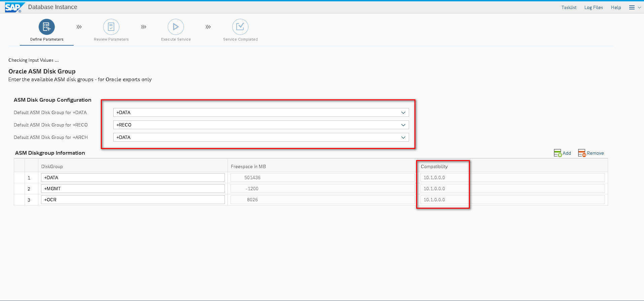Open dropdown for Default ASM Disk Group +RECO
Image resolution: width=644 pixels, height=301 pixels.
tap(403, 125)
